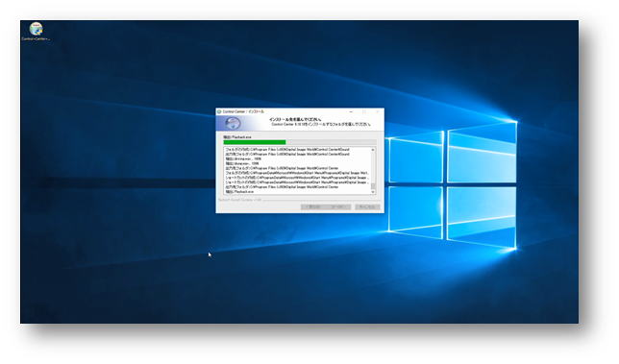
Task: Click the grayed-out Back button
Action: [x=313, y=206]
